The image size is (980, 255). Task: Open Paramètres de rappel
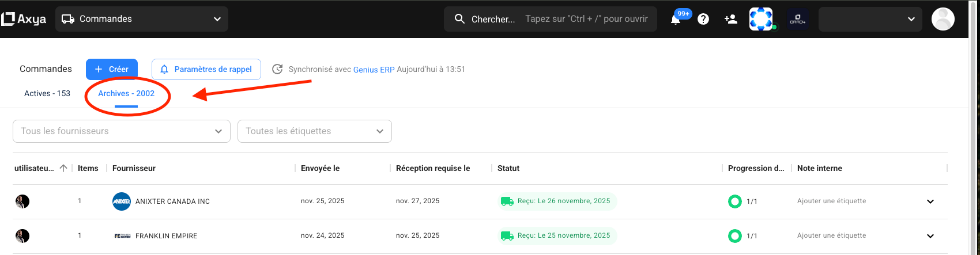pos(206,69)
